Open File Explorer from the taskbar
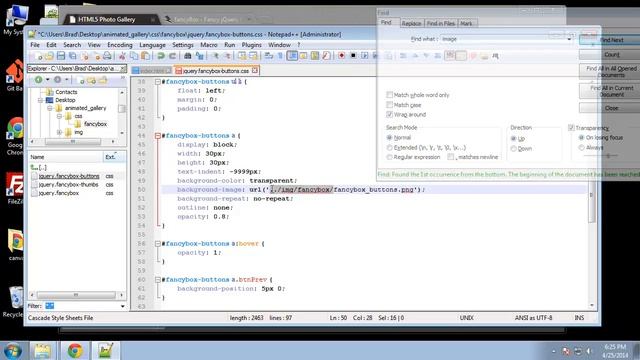Screen dimensions: 640x360 click(42, 351)
